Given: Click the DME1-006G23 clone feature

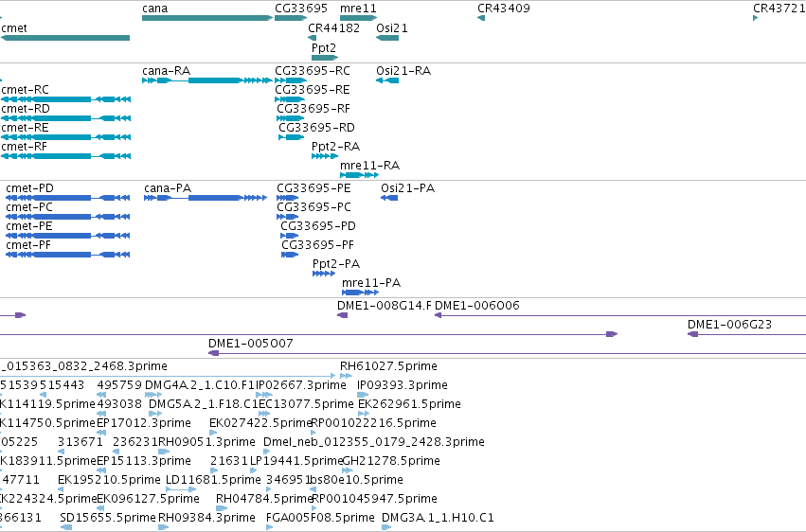Looking at the screenshot, I should tap(747, 334).
